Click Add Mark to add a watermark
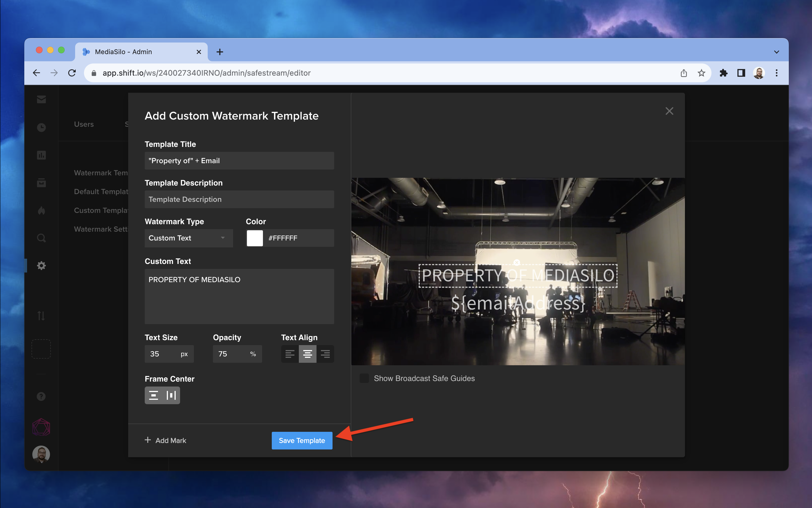812x508 pixels. (165, 440)
